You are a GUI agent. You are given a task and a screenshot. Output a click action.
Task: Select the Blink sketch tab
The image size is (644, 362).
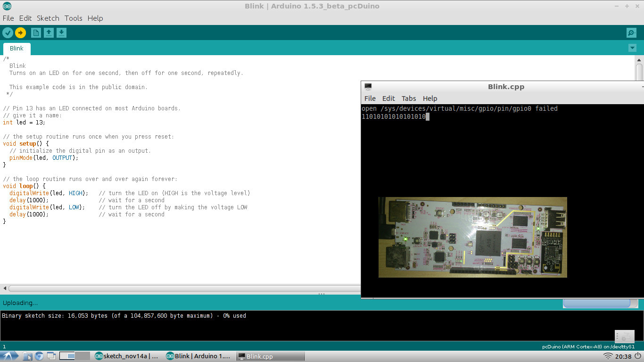click(x=17, y=49)
